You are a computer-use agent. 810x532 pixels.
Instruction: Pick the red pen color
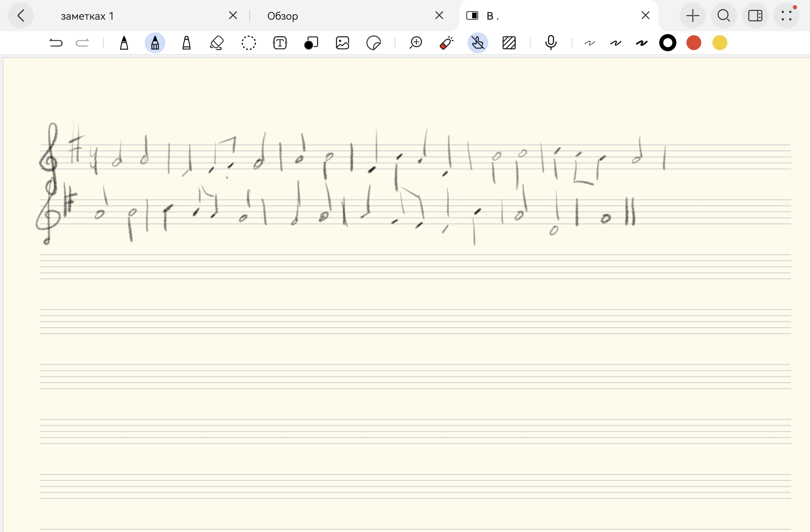pos(694,43)
